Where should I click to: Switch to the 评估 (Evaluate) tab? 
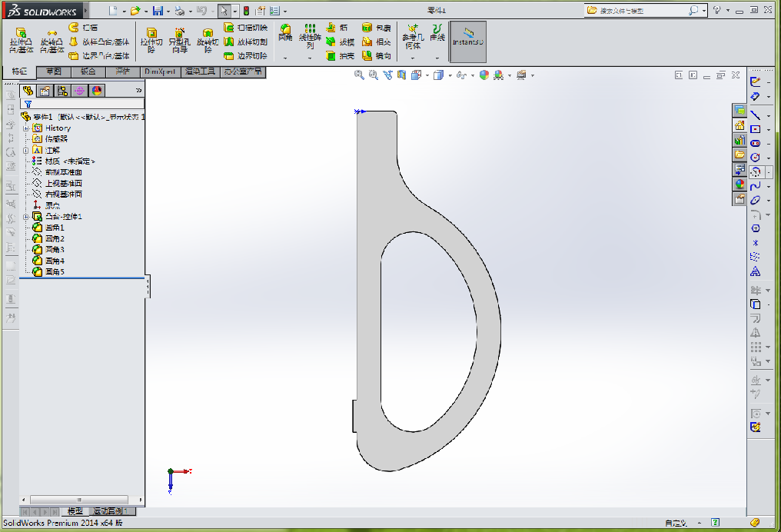coord(122,71)
